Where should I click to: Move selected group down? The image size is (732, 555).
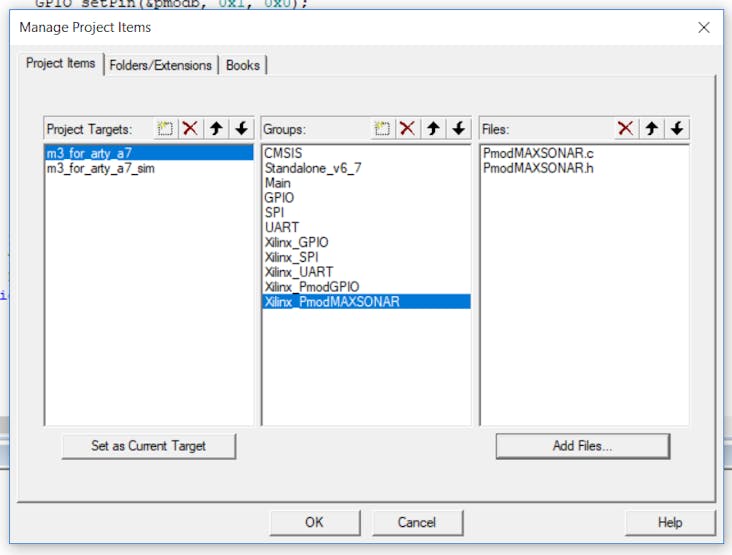(458, 128)
